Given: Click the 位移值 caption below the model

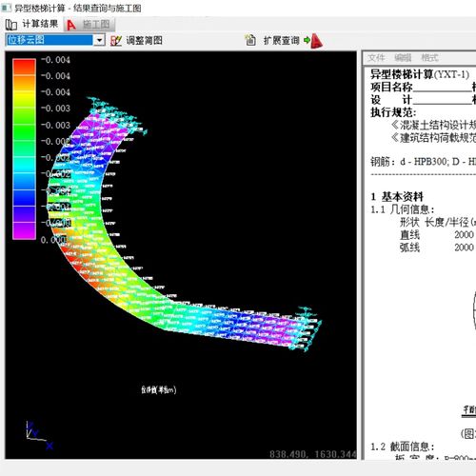Looking at the screenshot, I should coord(159,389).
